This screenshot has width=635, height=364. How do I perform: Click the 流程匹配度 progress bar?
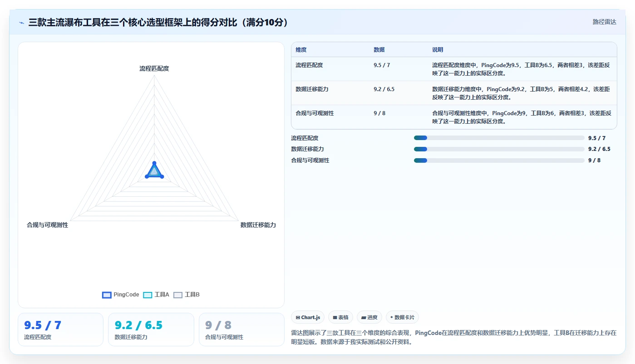coord(499,138)
